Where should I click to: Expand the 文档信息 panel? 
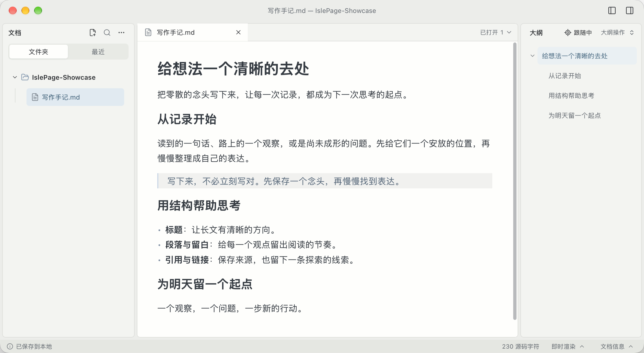tap(617, 346)
